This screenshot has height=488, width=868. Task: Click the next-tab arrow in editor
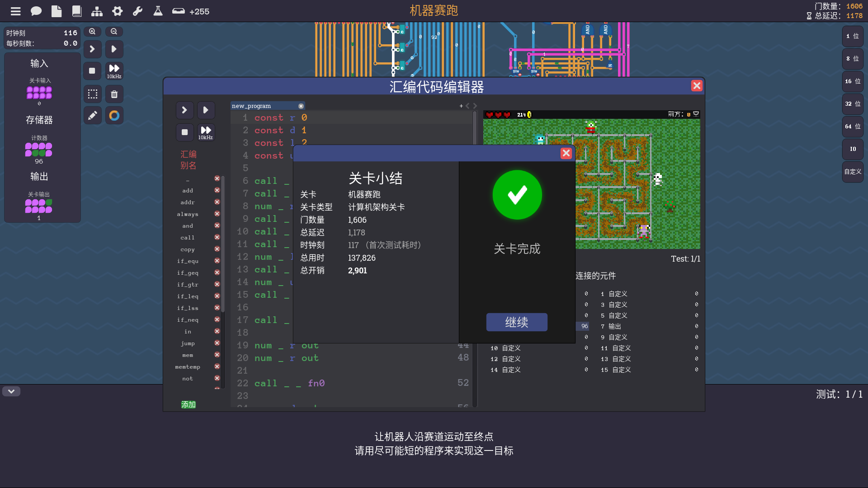475,106
